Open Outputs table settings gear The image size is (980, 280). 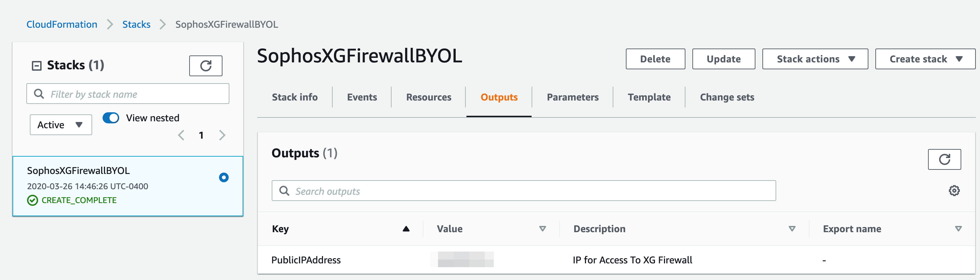(x=954, y=191)
